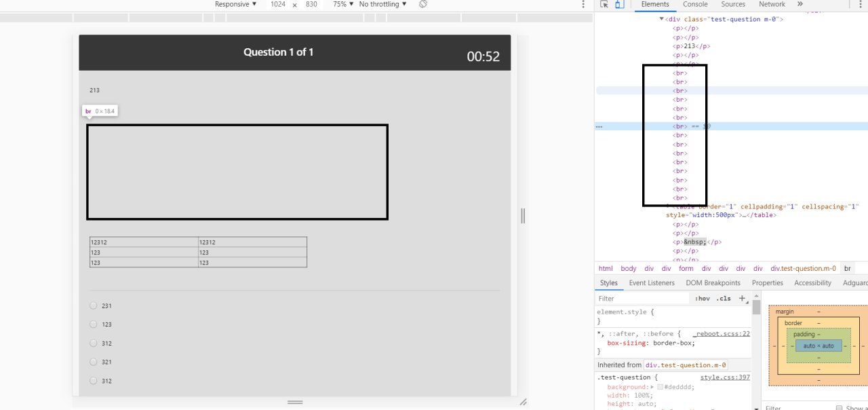Click the body breadcrumb
This screenshot has width=868, height=410.
tap(629, 269)
